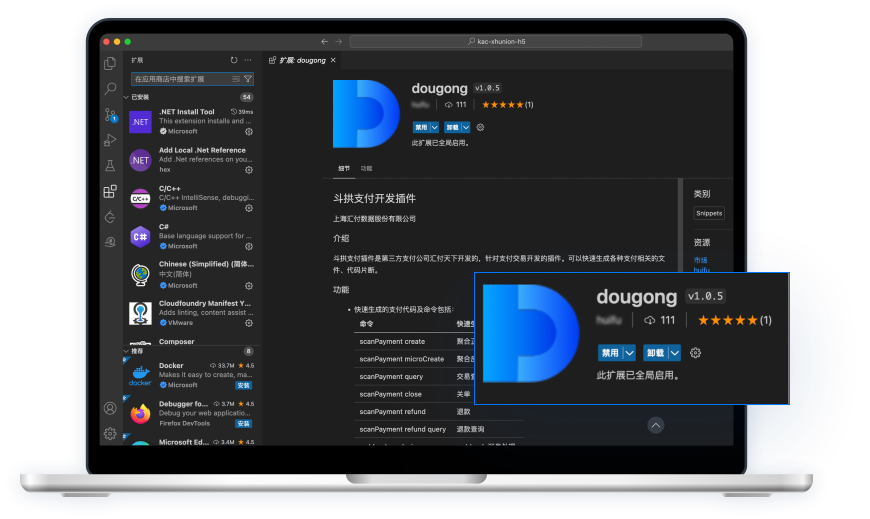Open gear menu for Chinese (Simplified) extension
The height and width of the screenshot is (519, 870).
[249, 286]
